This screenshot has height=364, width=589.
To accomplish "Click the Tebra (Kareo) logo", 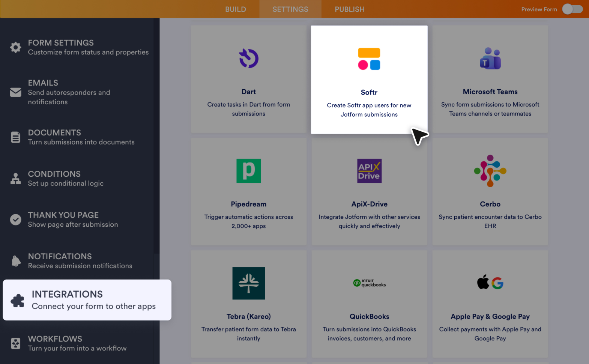I will (x=249, y=283).
